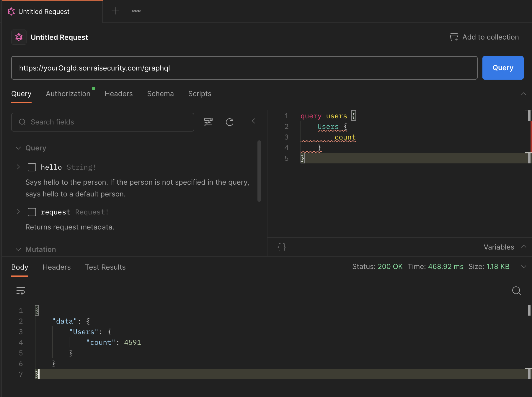Click the query formatting icon beside search
Viewport: 532px width, 397px height.
208,122
